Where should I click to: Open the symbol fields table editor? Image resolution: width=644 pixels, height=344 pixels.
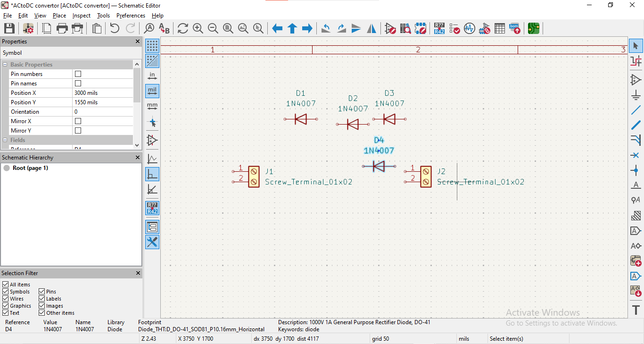pyautogui.click(x=500, y=28)
